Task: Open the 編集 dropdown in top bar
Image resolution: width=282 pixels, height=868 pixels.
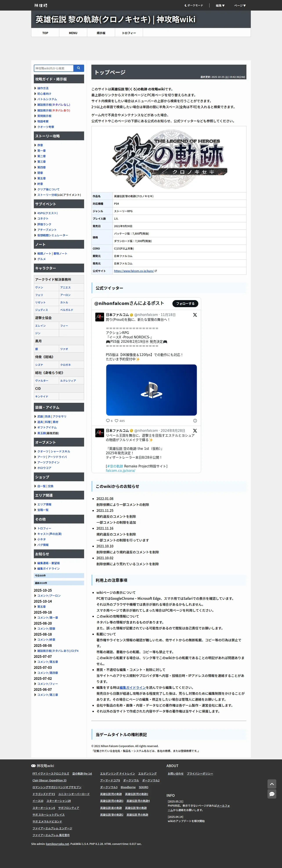Action: 220,5
